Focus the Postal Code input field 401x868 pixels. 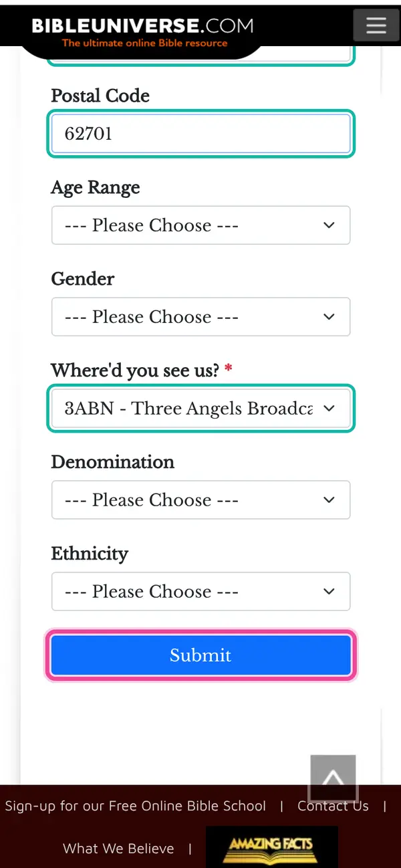(200, 134)
